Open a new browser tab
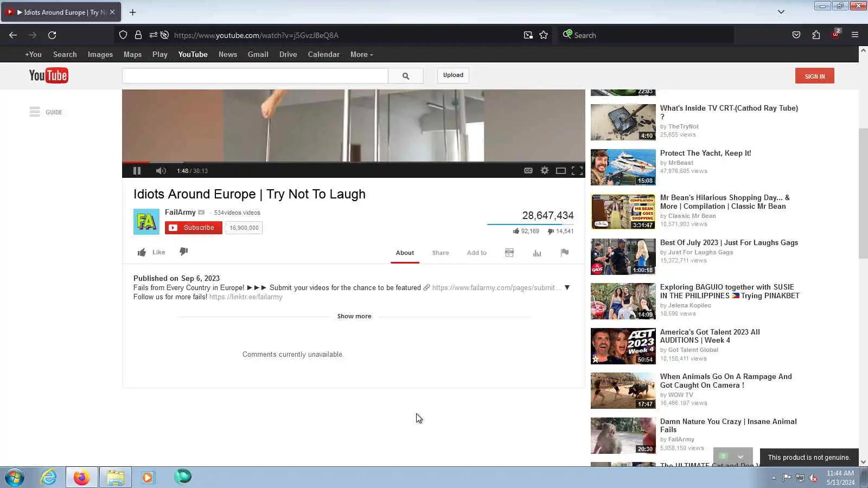Viewport: 868px width, 488px height. [x=132, y=12]
